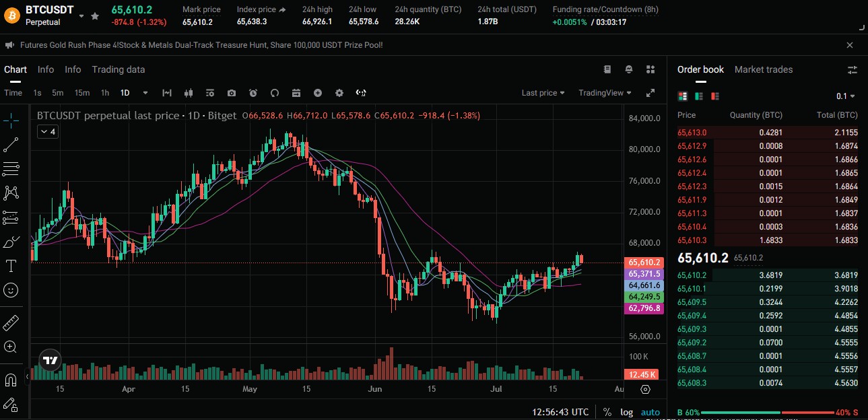
Task: Open the forecasting and measurement tools
Action: 10,217
